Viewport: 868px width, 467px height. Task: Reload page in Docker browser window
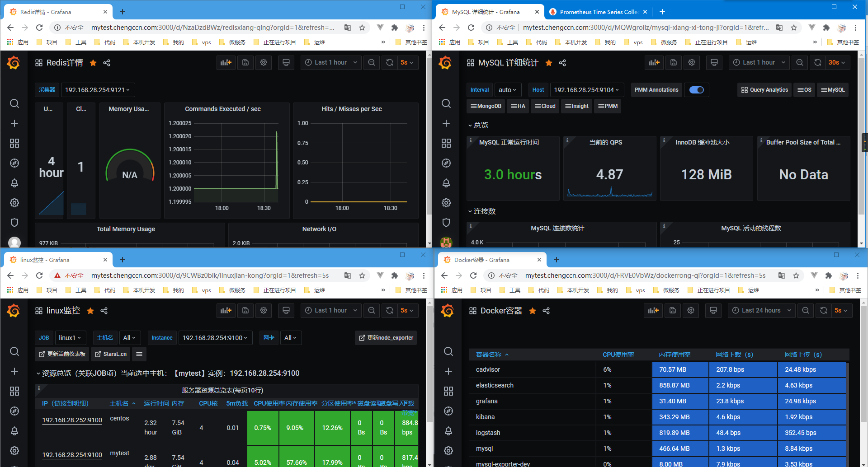[473, 276]
